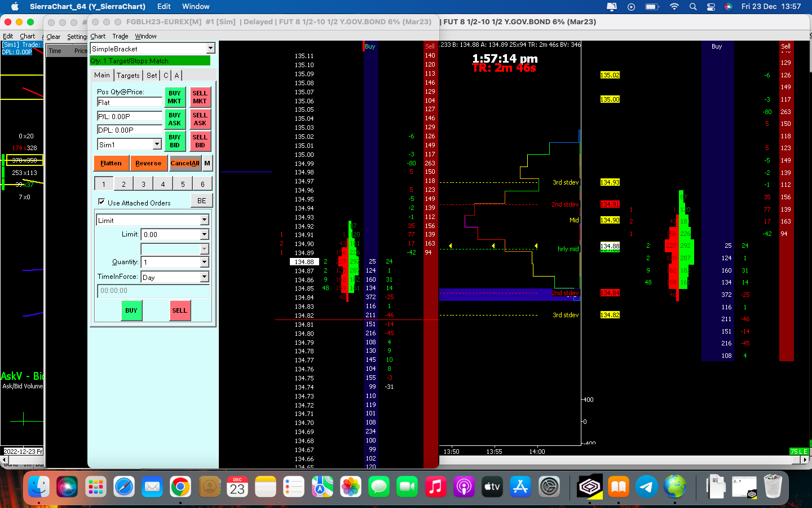Click the Pos Qty@Price Flat field
The width and height of the screenshot is (812, 508).
[130, 102]
